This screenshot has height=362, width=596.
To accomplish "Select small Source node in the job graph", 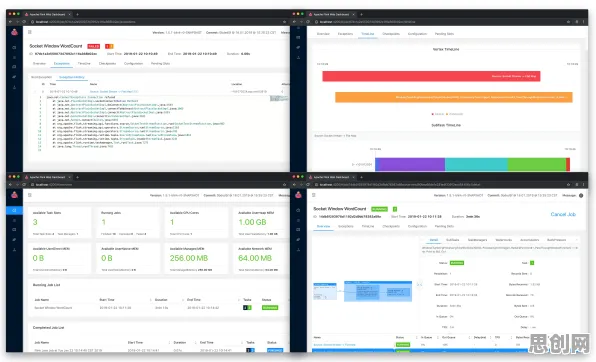I will pyautogui.click(x=325, y=291).
